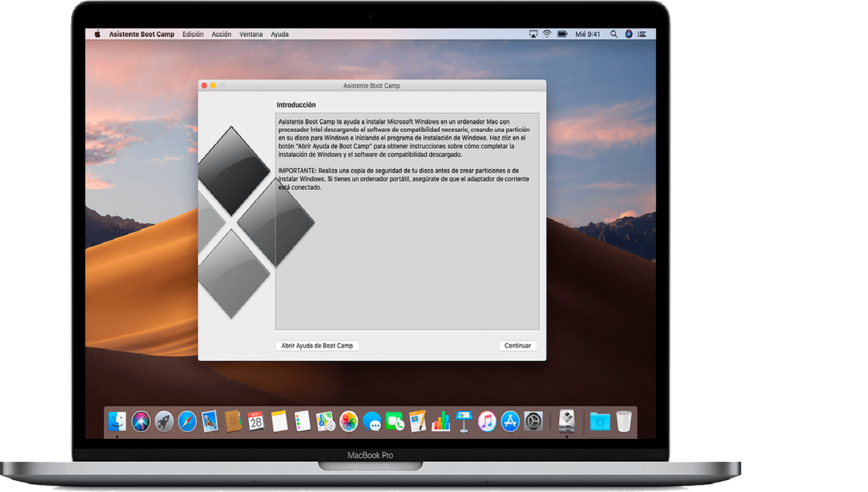Image resolution: width=868 pixels, height=492 pixels.
Task: Open Launchpad rocket icon in dock
Action: [163, 421]
